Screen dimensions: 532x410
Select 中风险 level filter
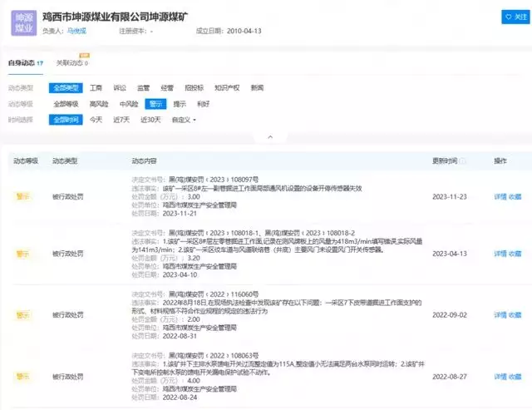click(x=129, y=104)
